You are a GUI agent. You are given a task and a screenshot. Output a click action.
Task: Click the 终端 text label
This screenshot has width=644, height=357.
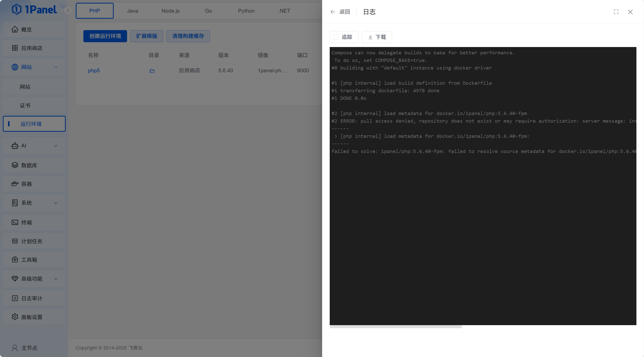pos(27,222)
